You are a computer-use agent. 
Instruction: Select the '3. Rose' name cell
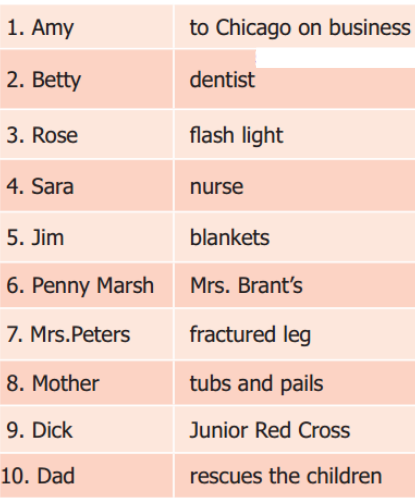(86, 134)
